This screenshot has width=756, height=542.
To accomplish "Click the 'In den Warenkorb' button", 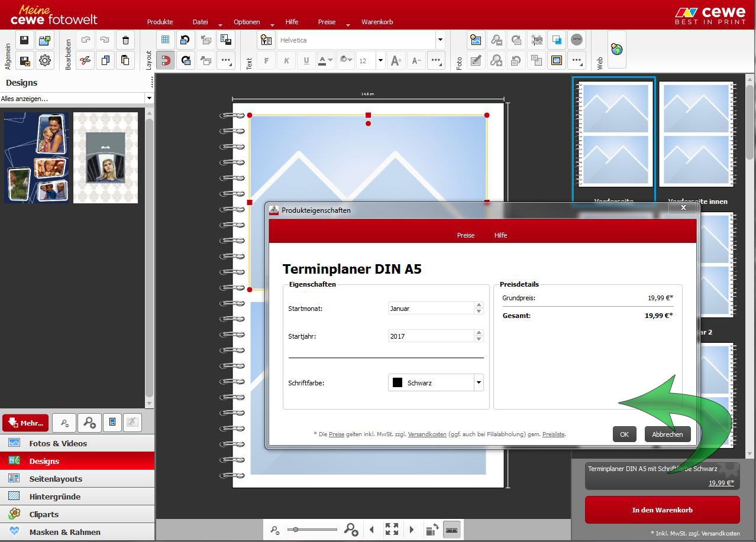I will 662,509.
